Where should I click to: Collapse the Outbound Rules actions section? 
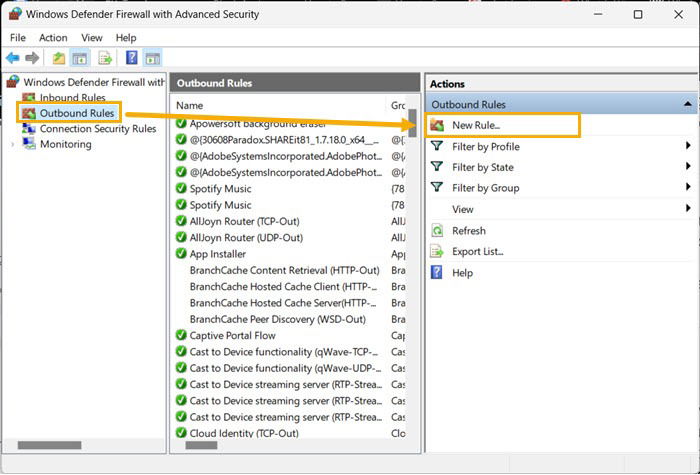688,104
